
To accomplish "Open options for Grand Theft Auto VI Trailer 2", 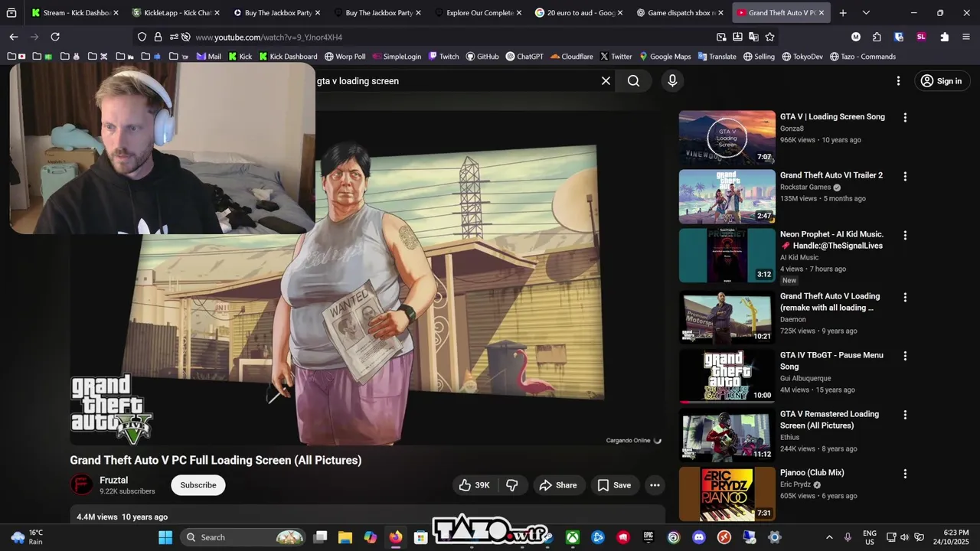I will click(905, 177).
